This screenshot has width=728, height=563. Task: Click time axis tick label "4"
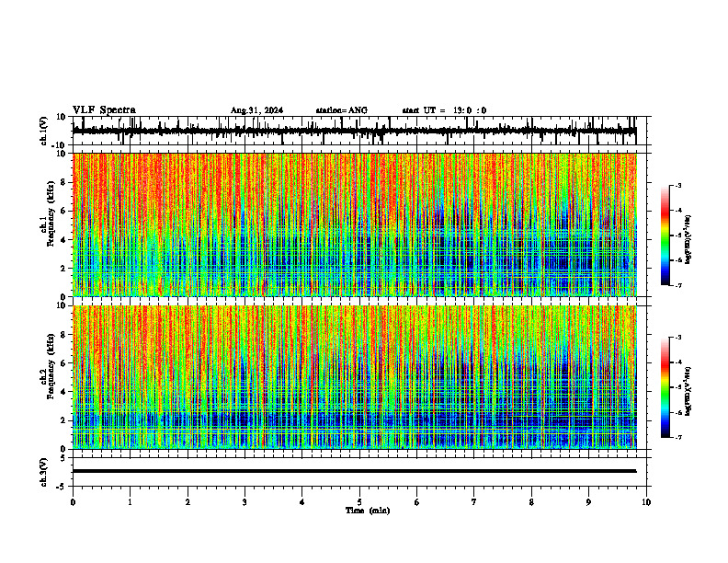[302, 502]
